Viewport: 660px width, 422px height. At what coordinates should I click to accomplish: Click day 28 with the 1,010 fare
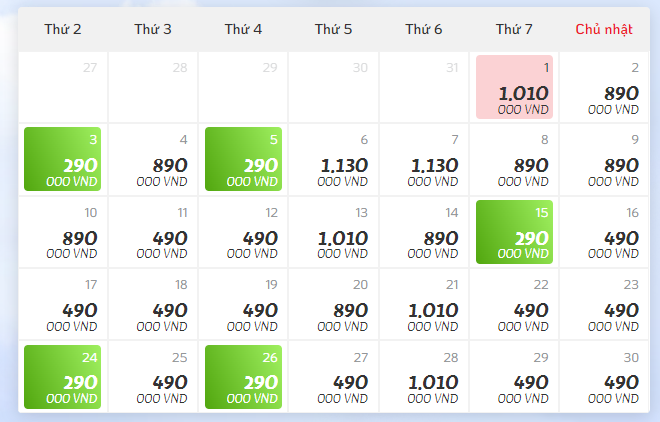pos(424,377)
